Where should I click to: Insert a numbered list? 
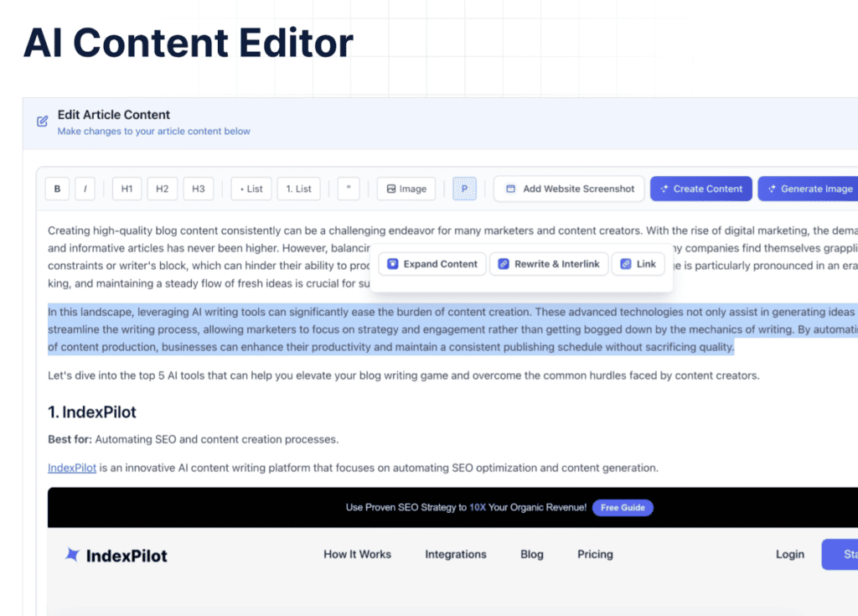[298, 189]
